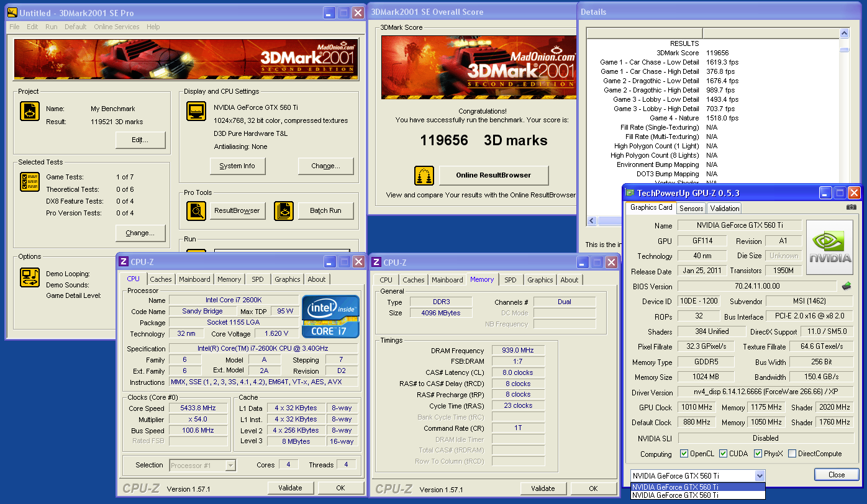
Task: Click Change... under Selected Tests
Action: pos(140,233)
